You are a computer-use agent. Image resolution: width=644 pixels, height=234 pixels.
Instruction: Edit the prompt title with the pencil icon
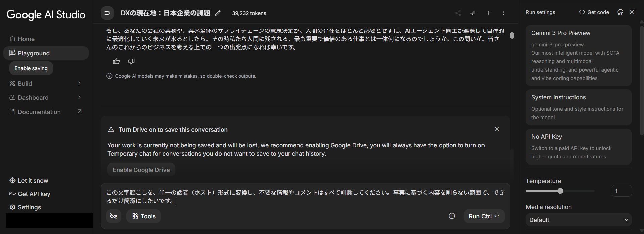218,13
